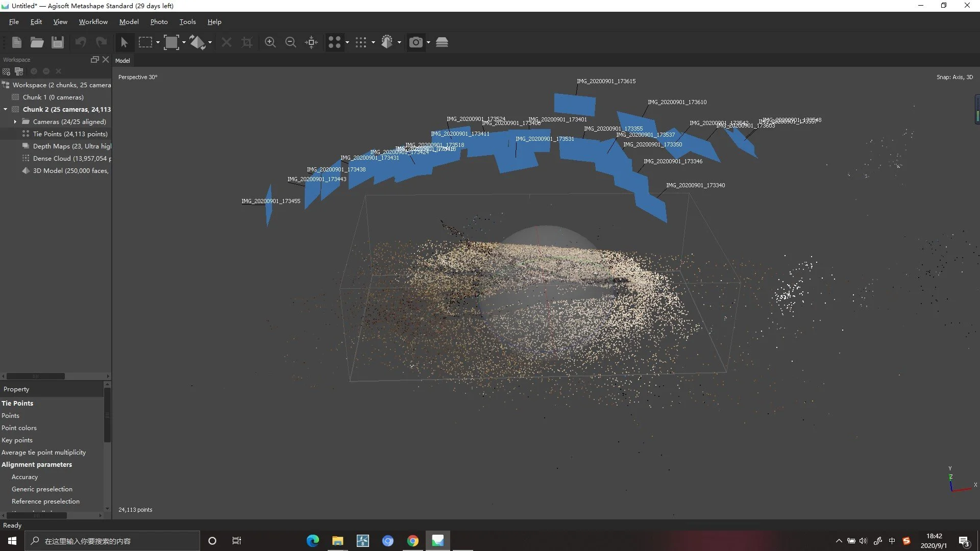Collapse the Chunk 2 tree node
Screen dimensions: 980x551
5,109
